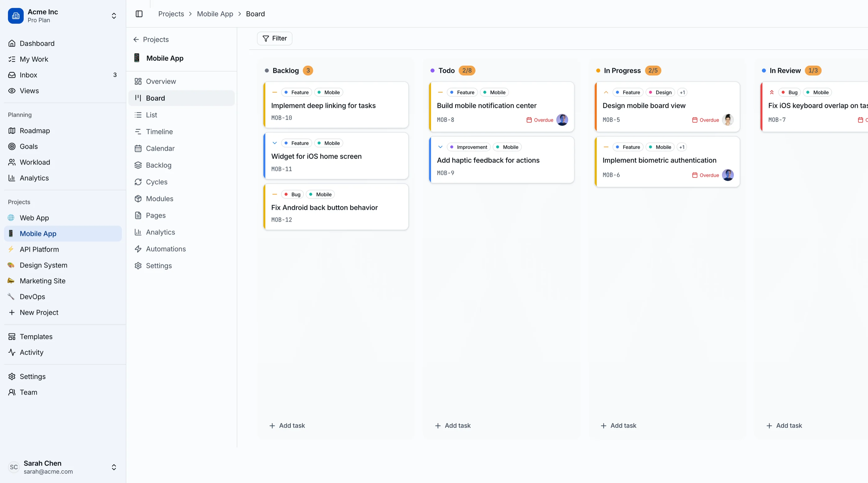
Task: Select the API Platform project
Action: (x=63, y=250)
